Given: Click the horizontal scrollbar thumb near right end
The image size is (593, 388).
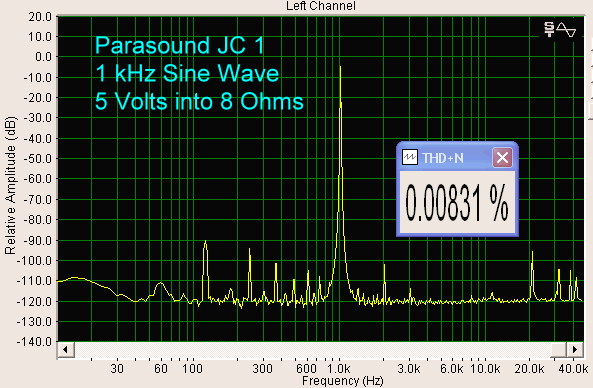Looking at the screenshot, I should click(559, 349).
